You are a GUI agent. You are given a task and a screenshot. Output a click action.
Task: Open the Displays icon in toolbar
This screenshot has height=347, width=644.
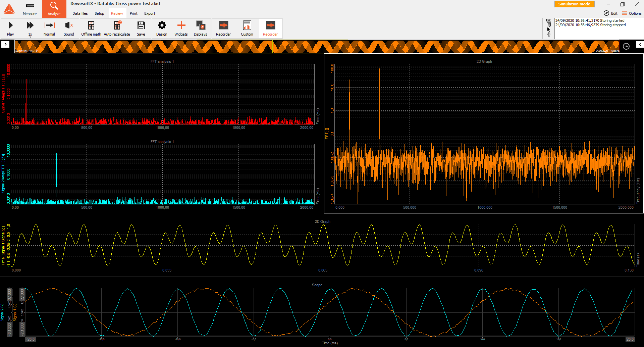[x=200, y=28]
